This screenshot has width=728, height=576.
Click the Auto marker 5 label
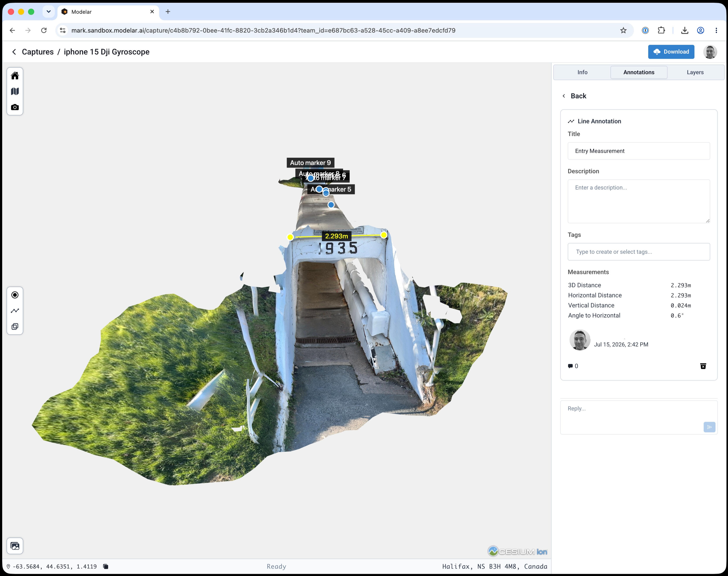331,190
